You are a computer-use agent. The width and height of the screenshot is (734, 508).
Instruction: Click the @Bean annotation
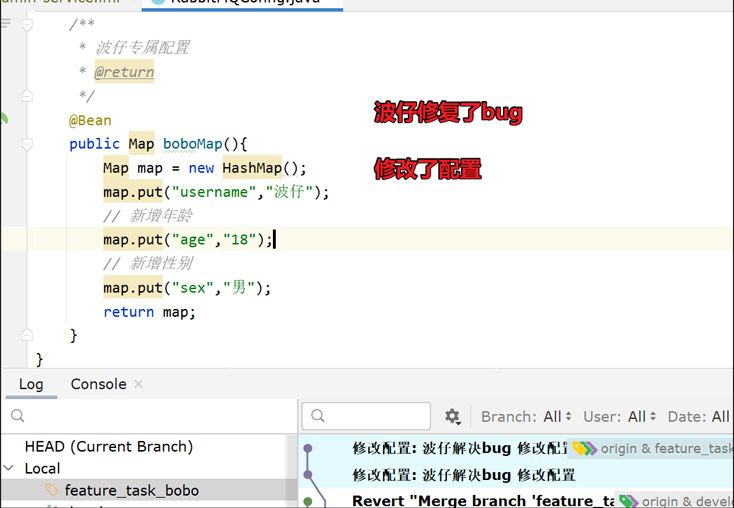pyautogui.click(x=90, y=120)
